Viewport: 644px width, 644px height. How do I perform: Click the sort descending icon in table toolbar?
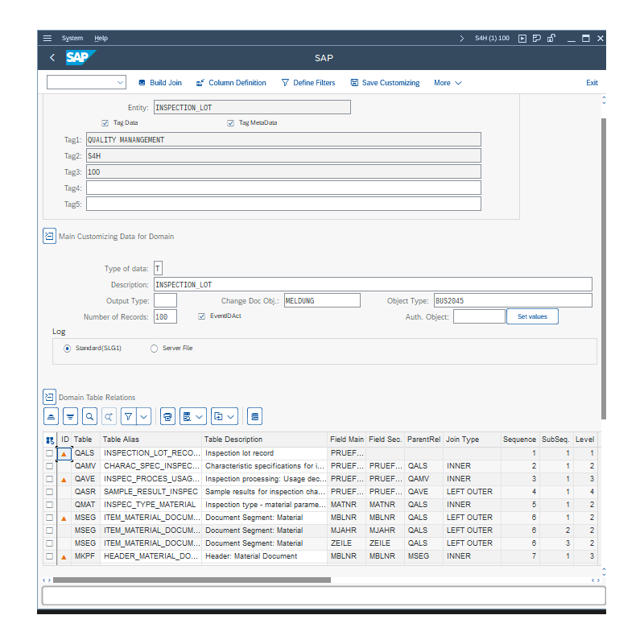70,416
